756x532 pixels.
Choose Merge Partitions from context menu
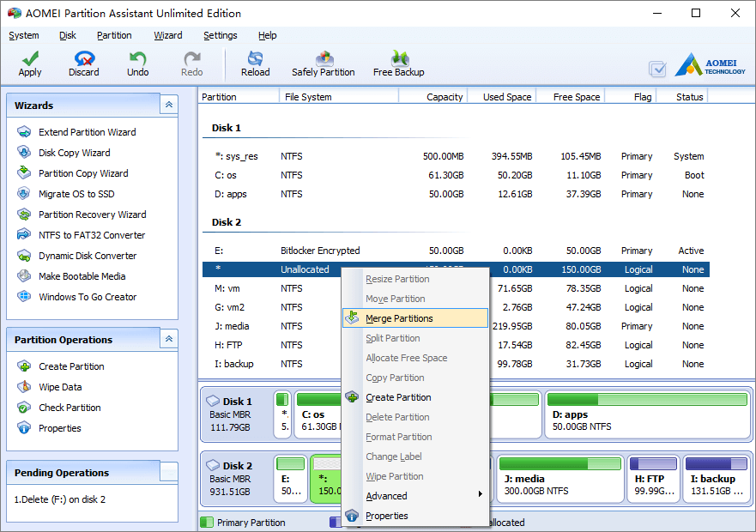415,318
